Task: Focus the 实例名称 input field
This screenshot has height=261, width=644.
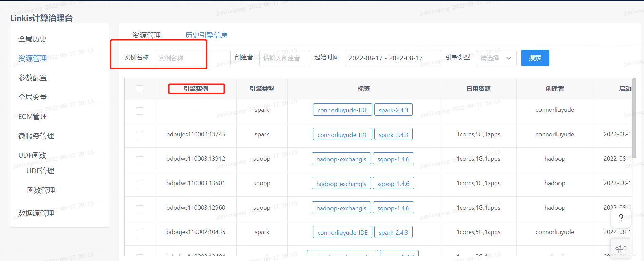Action: (x=192, y=58)
